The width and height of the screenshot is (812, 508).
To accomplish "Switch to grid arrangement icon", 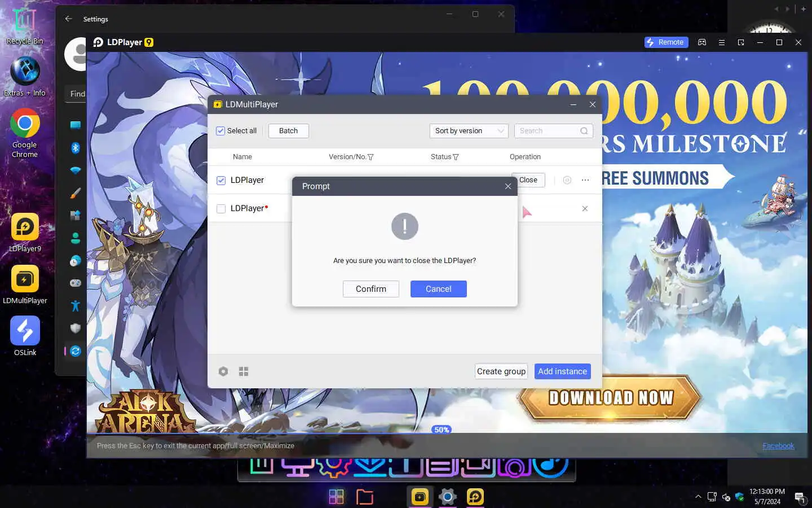I will coord(244,371).
